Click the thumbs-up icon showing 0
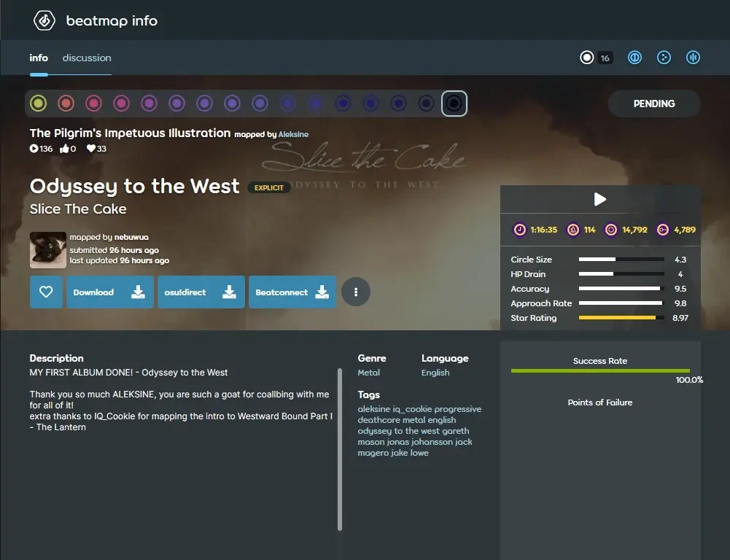Screen dimensions: 730x560 64,149
